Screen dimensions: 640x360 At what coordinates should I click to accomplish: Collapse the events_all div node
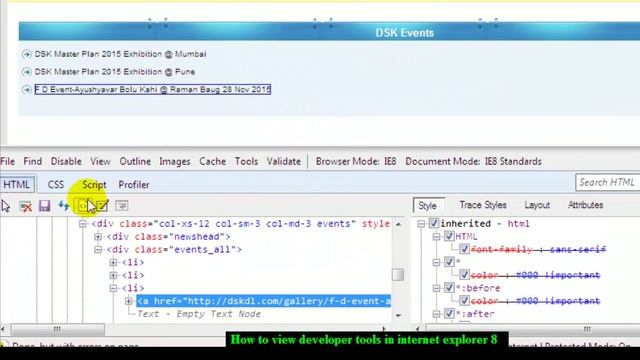tap(98, 249)
